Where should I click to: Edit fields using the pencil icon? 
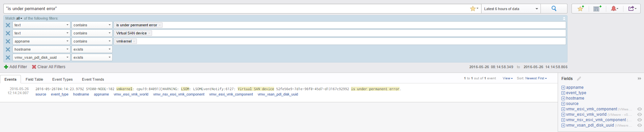(x=579, y=79)
